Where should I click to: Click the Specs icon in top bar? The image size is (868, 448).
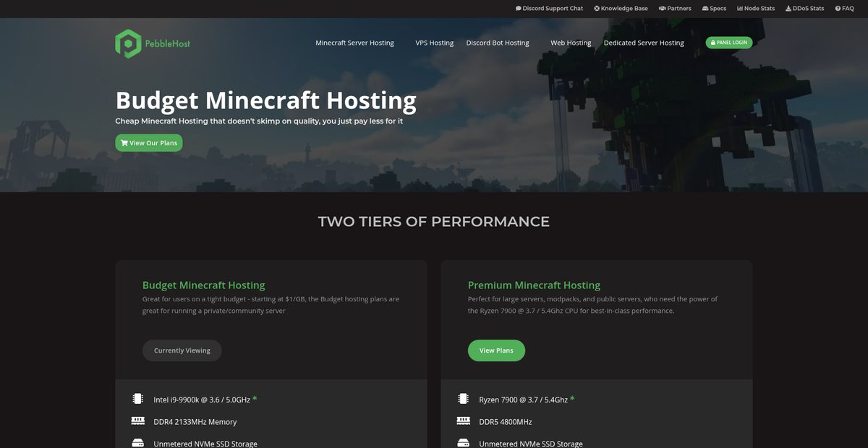[x=705, y=9]
